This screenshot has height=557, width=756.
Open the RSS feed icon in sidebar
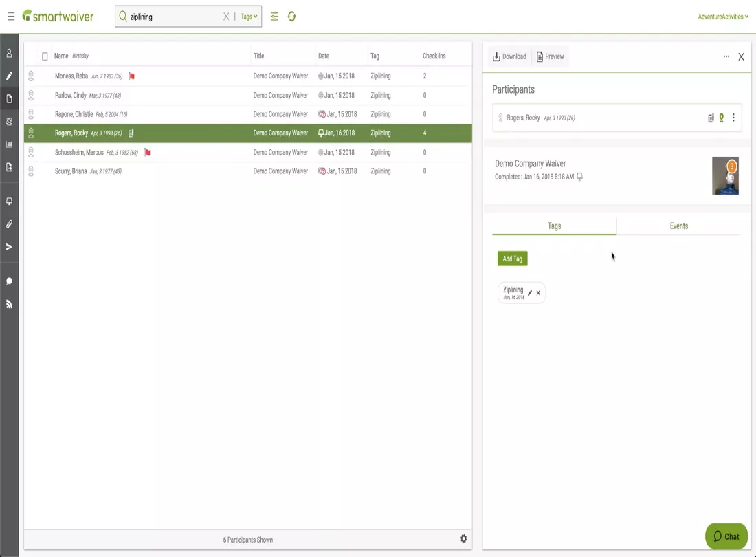(10, 304)
